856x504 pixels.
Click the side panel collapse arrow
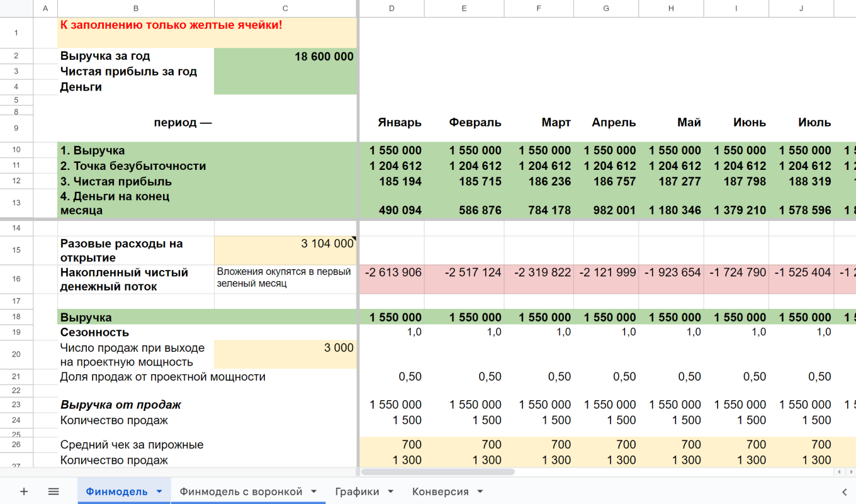point(844,492)
